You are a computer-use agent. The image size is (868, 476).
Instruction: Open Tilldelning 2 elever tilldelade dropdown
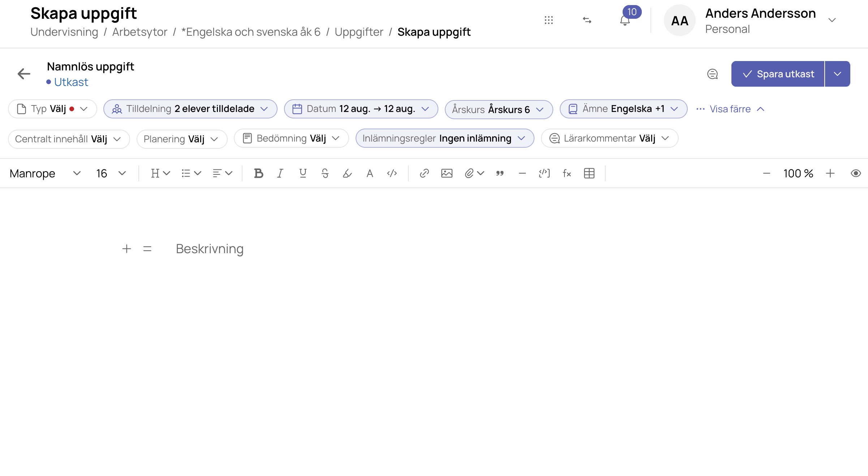pos(190,109)
